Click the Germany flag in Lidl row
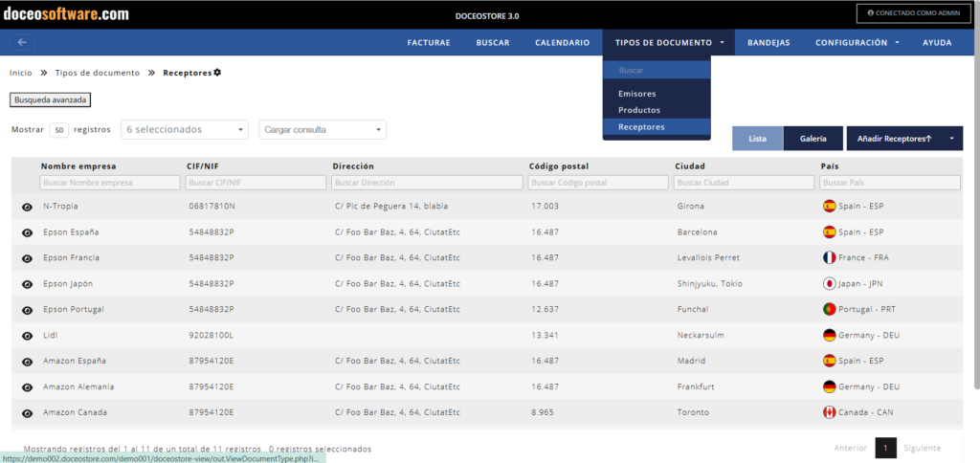 pos(830,335)
